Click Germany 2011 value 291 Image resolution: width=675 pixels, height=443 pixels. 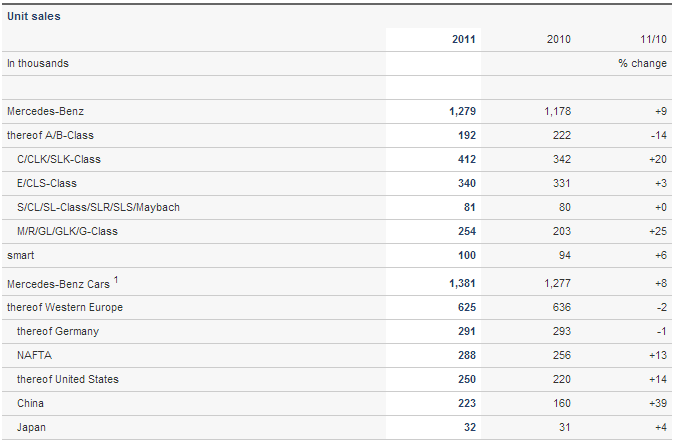[x=467, y=331]
